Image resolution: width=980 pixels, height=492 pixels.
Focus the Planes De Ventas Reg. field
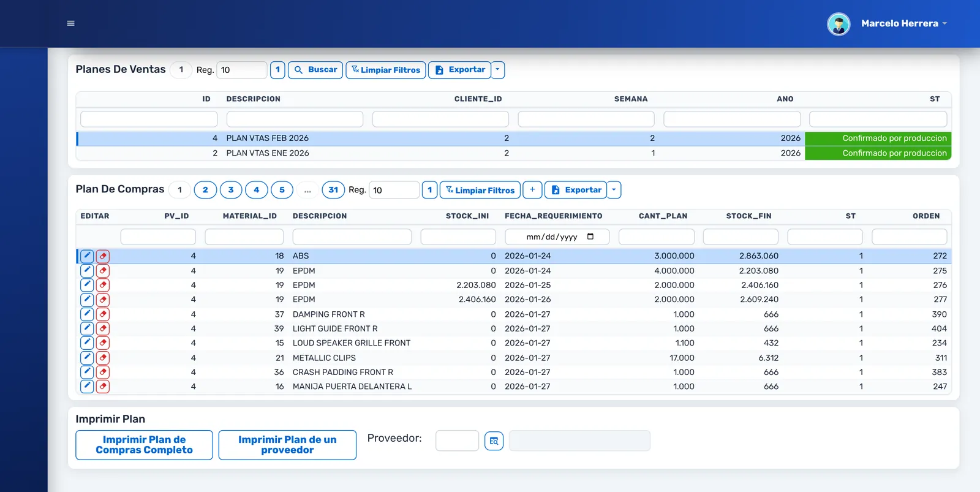coord(242,70)
